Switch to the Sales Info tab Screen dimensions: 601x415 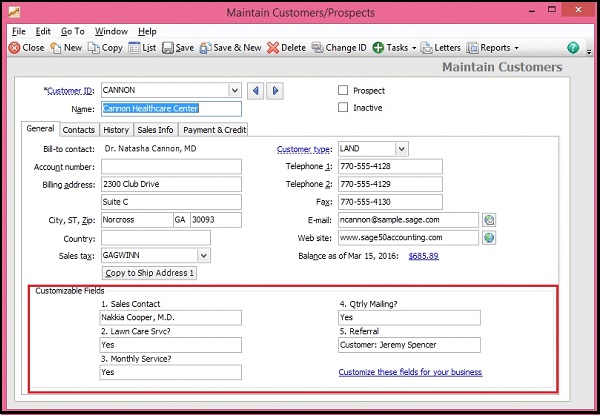(155, 130)
